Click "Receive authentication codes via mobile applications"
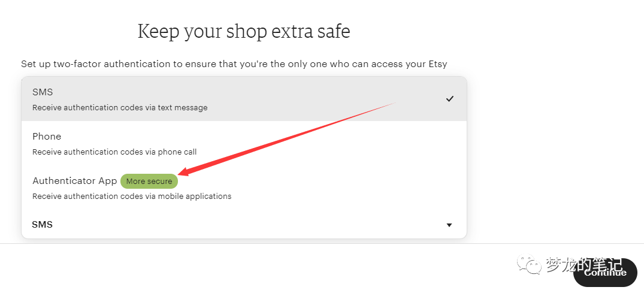This screenshot has height=293, width=644. (x=132, y=196)
